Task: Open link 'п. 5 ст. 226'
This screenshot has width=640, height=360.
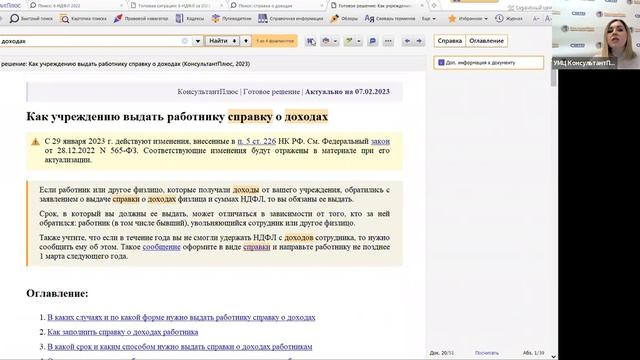Action: pos(257,141)
